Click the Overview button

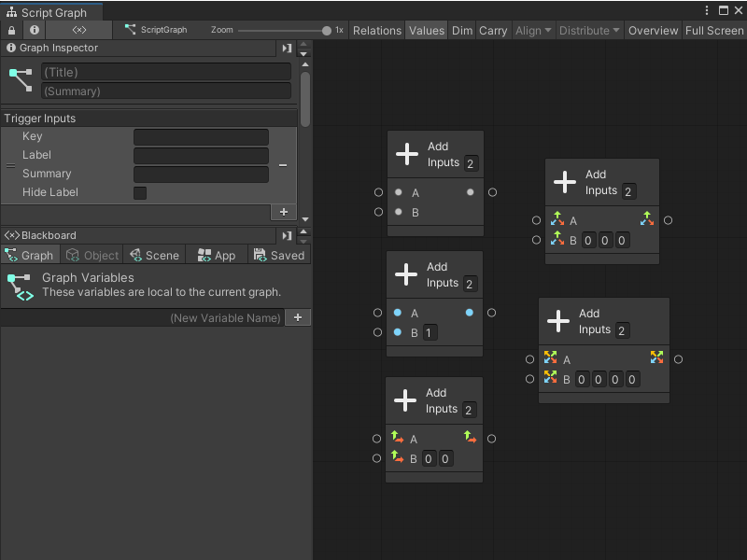click(653, 30)
